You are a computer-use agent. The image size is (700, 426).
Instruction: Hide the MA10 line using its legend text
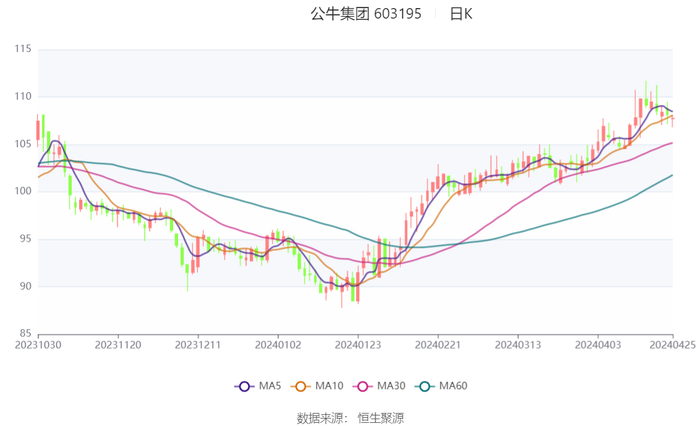click(x=331, y=386)
